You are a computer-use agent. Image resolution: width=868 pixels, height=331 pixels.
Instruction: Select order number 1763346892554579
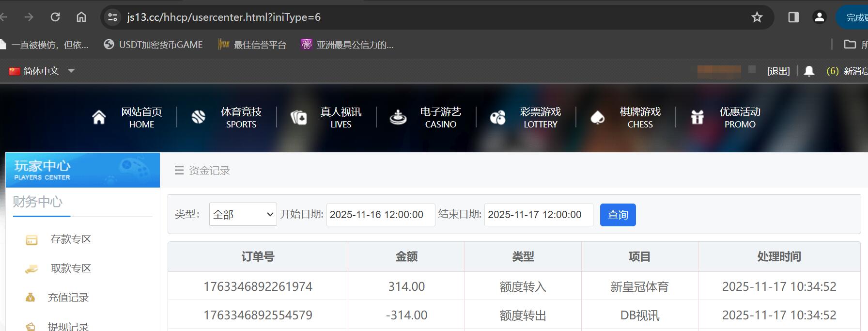point(258,315)
